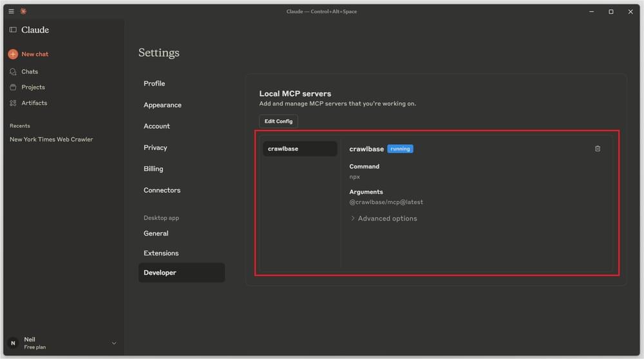Click the Edit Config button
Image resolution: width=644 pixels, height=359 pixels.
(278, 122)
